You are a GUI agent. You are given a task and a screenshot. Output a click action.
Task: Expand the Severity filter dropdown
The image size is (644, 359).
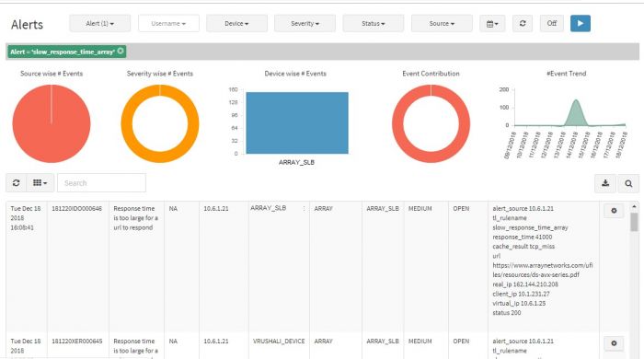point(305,23)
